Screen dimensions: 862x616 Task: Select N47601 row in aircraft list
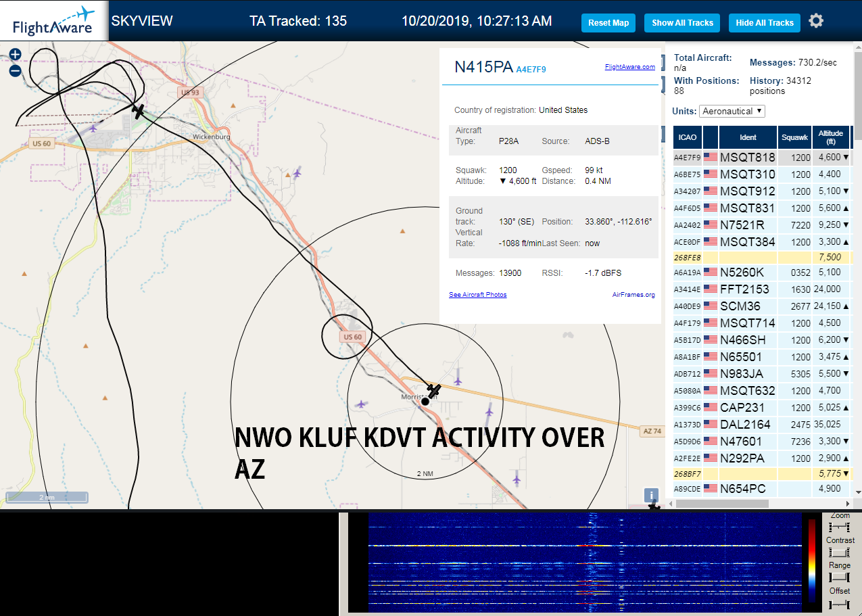(x=761, y=442)
